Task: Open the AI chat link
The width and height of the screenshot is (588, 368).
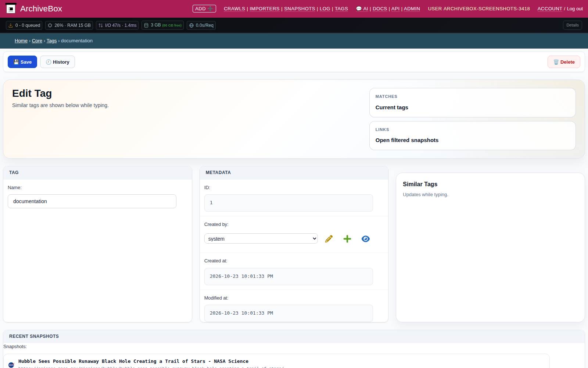Action: pos(362,9)
